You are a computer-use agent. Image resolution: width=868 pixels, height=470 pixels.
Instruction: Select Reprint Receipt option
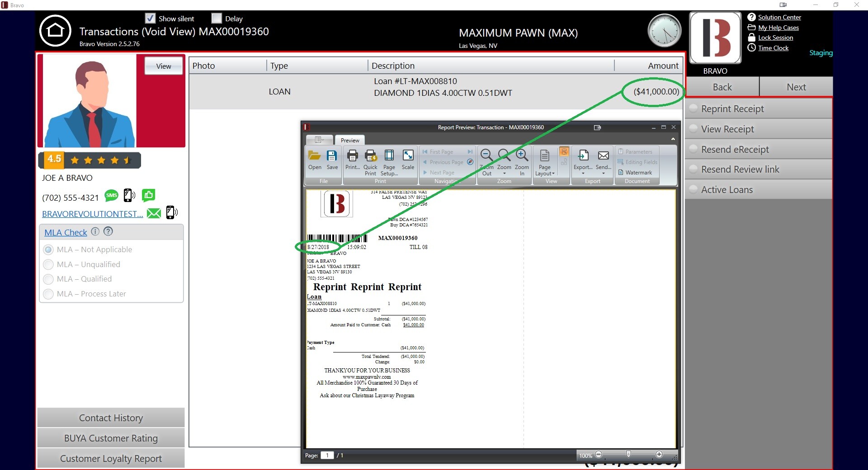pos(758,108)
